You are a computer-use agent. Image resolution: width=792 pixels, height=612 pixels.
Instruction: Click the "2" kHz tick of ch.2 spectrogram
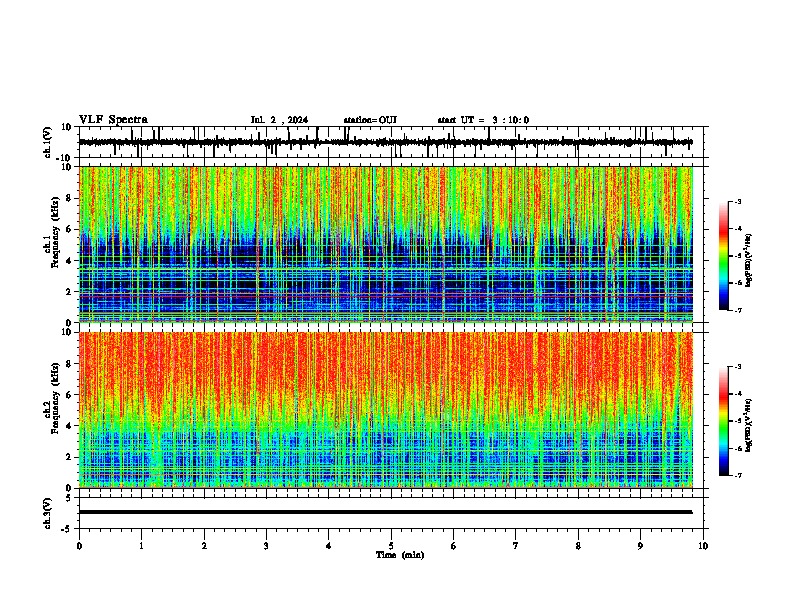coord(69,457)
